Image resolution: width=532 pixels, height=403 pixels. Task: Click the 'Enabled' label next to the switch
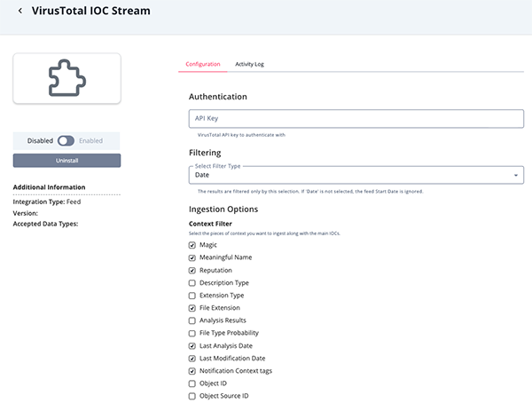click(91, 140)
